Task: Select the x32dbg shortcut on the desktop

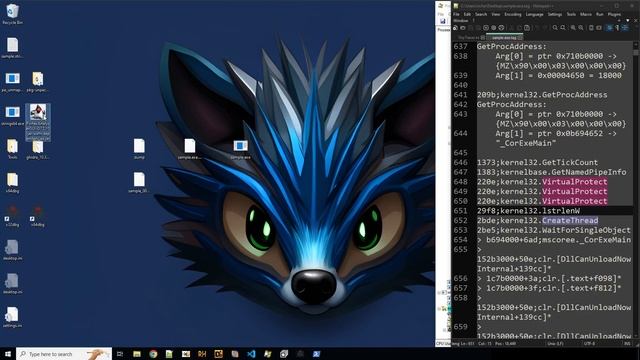Action: pos(12,215)
